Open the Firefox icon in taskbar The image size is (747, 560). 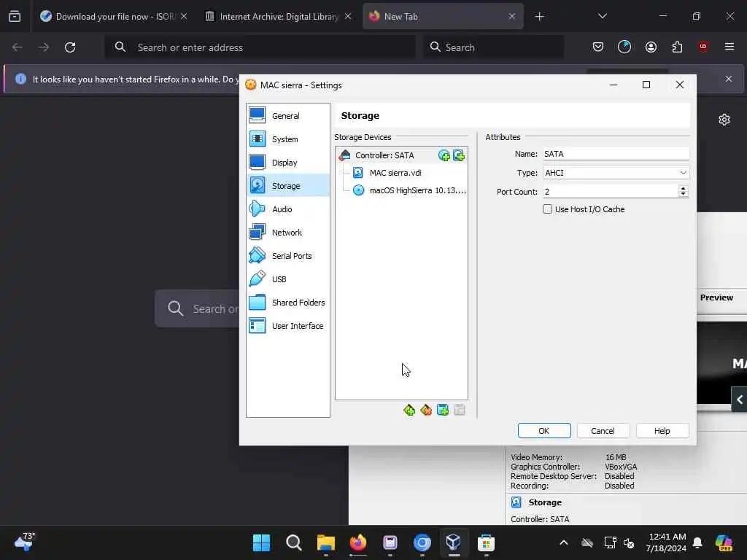click(x=357, y=542)
